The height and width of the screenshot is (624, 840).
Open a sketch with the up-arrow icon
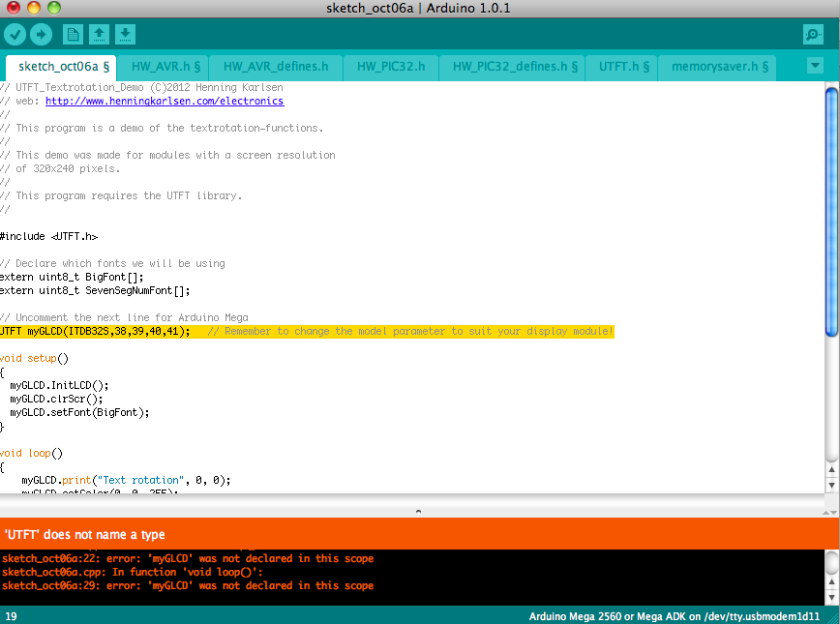click(x=99, y=35)
